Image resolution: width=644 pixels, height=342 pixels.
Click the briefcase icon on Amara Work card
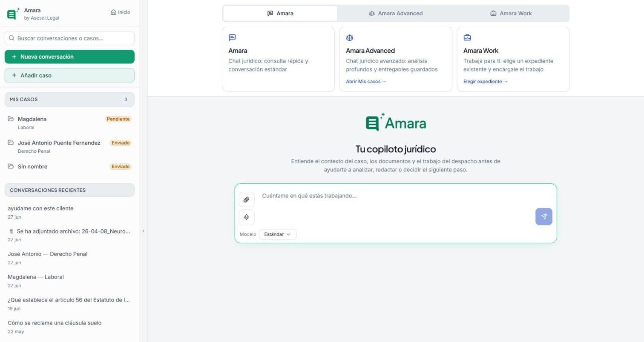(467, 37)
